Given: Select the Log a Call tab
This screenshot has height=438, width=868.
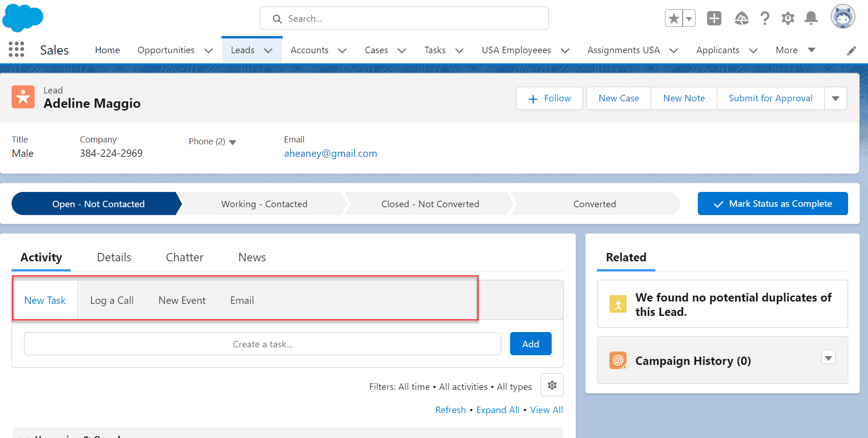Looking at the screenshot, I should tap(112, 300).
